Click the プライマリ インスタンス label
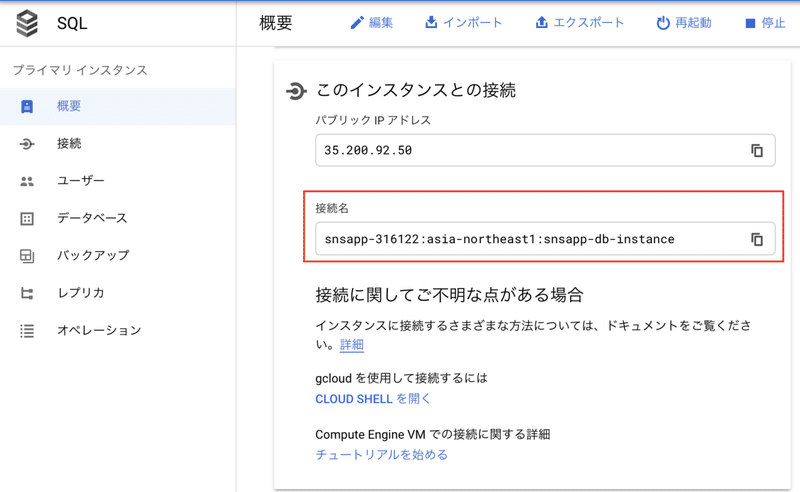The width and height of the screenshot is (800, 492). [80, 70]
